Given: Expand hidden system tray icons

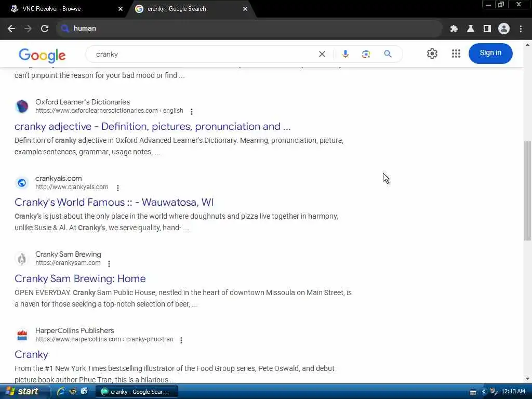Looking at the screenshot, I should [x=484, y=392].
